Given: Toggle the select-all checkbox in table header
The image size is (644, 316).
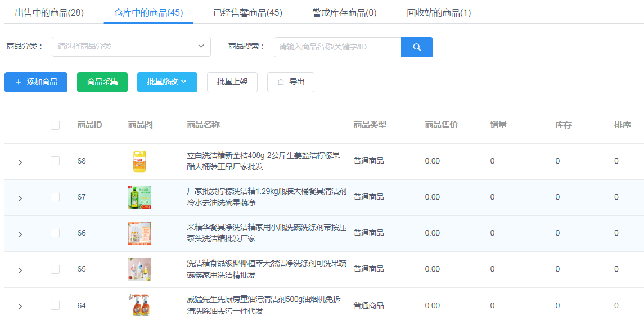Looking at the screenshot, I should click(x=55, y=125).
